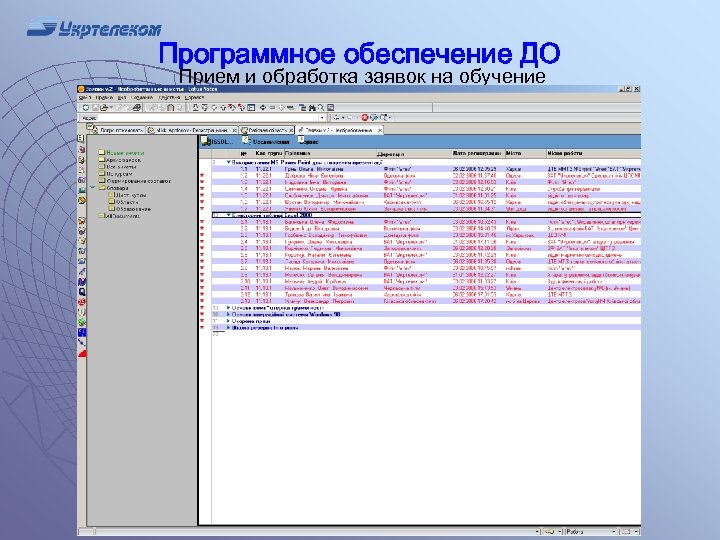Click the address input field
The image size is (720, 540).
click(x=209, y=118)
